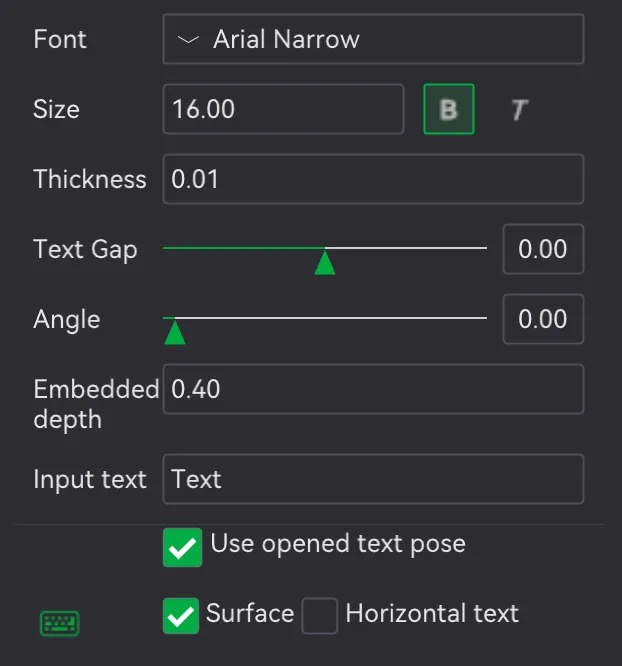
Task: Click the Horizontal text label
Action: (x=432, y=613)
